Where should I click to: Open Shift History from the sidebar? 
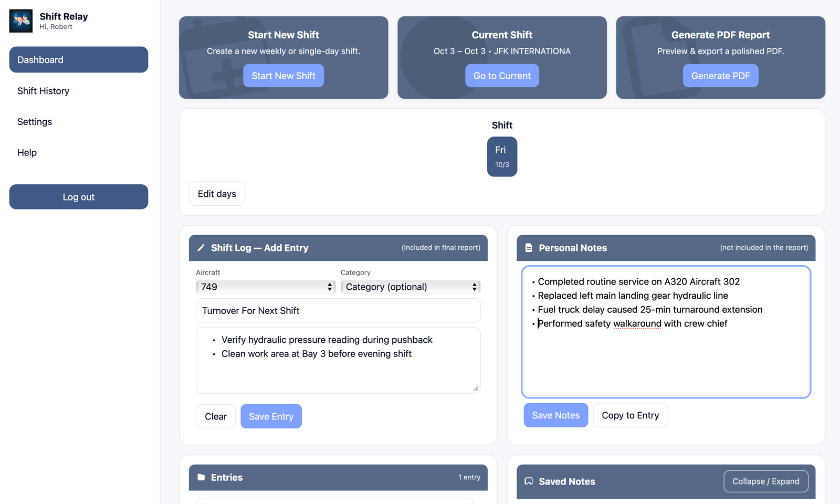[x=44, y=91]
